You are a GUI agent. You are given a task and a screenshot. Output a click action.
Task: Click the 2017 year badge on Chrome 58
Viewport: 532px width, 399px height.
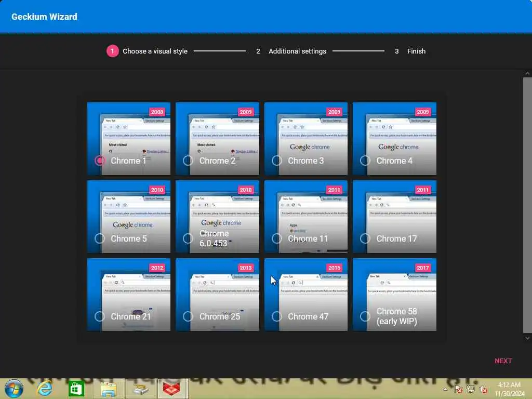click(x=423, y=268)
